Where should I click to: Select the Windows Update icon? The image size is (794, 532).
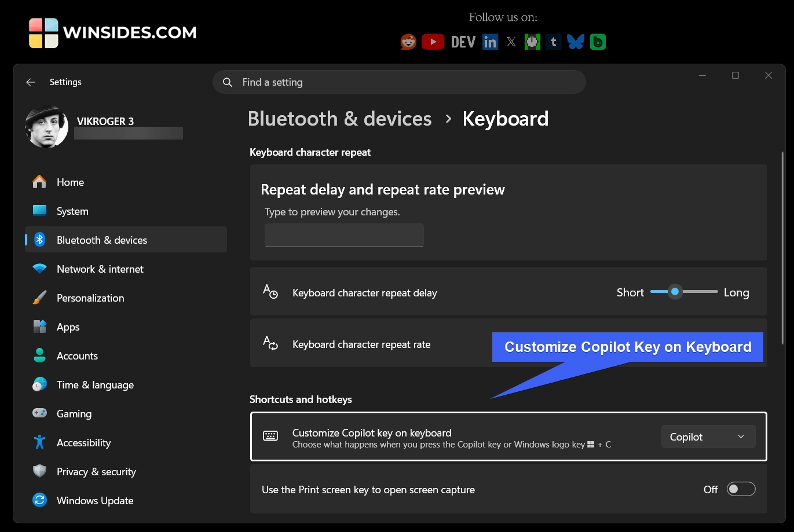[39, 500]
